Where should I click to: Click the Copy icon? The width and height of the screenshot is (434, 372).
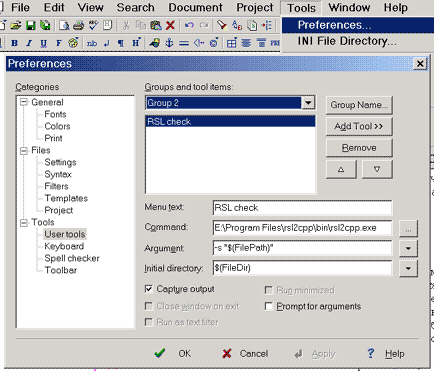coord(141,25)
